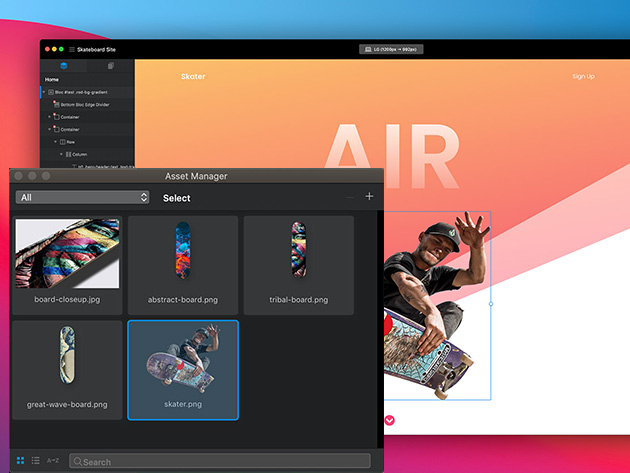Select the Row layer
Image resolution: width=630 pixels, height=473 pixels.
pyautogui.click(x=87, y=142)
